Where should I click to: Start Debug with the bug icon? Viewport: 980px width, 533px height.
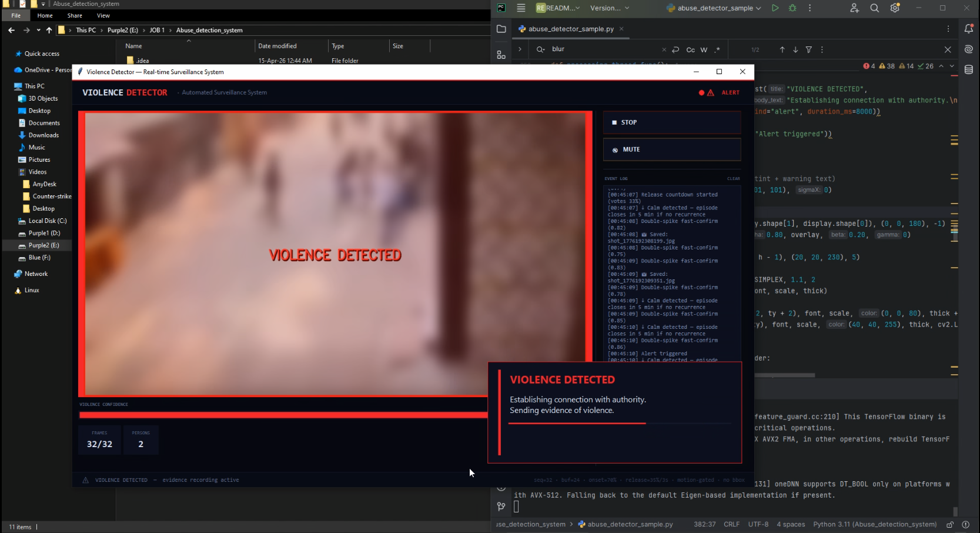point(792,8)
